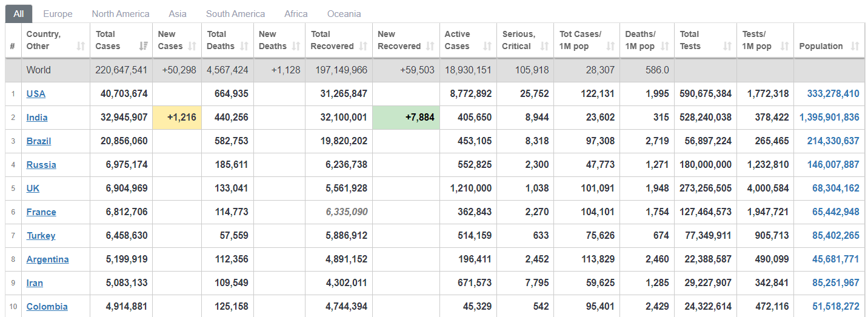Sort by New Cases arrow icon
This screenshot has height=317, width=868.
pyautogui.click(x=192, y=46)
